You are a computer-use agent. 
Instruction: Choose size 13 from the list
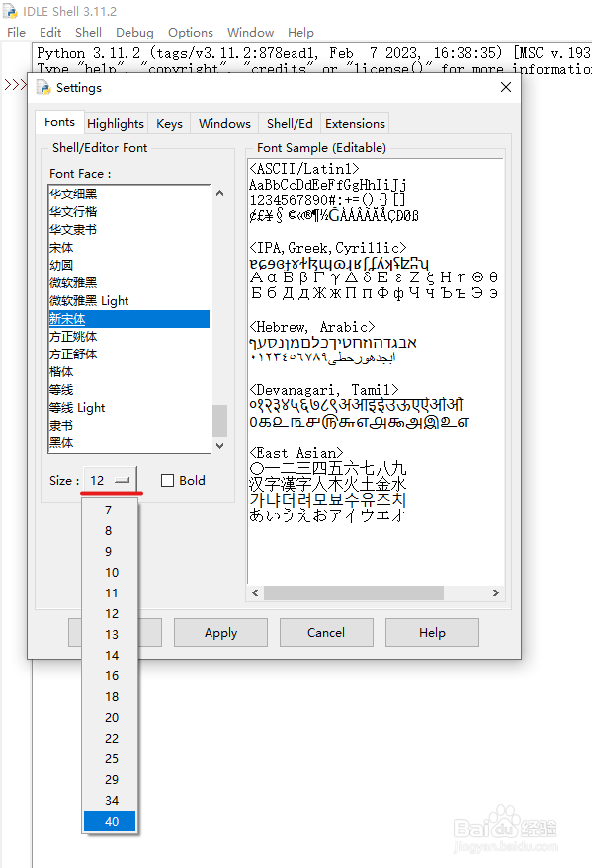pyautogui.click(x=110, y=634)
